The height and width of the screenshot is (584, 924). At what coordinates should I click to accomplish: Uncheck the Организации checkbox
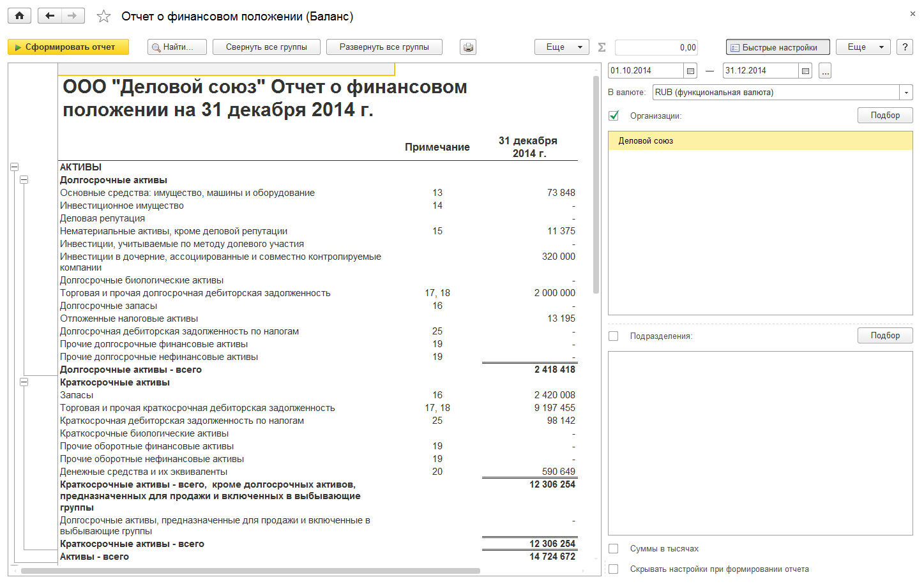click(x=614, y=116)
